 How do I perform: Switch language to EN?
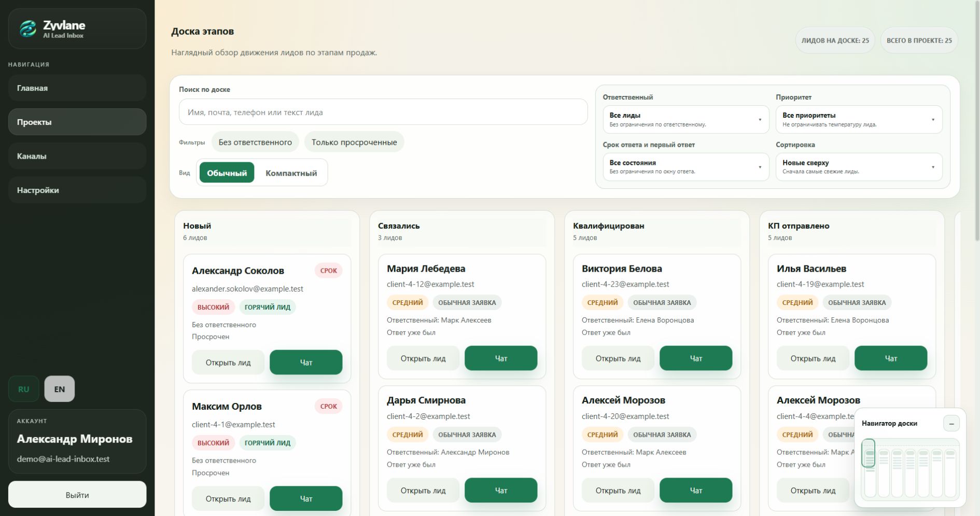tap(60, 389)
